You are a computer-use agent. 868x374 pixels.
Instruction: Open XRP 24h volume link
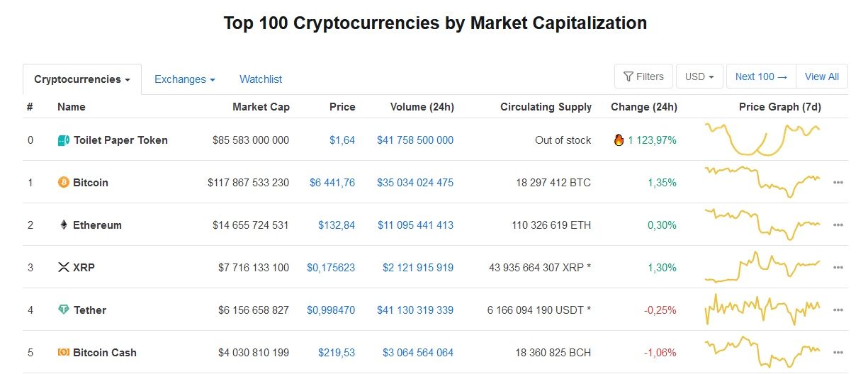(x=418, y=268)
